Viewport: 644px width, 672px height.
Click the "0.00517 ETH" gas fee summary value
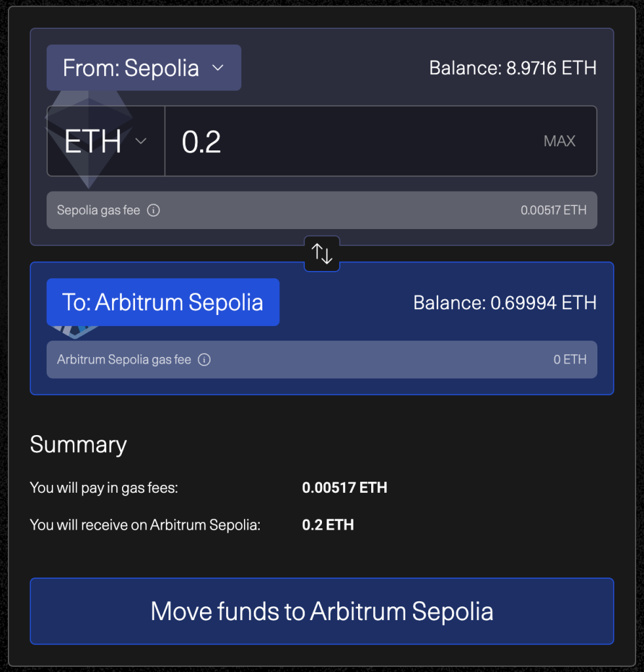coord(344,488)
